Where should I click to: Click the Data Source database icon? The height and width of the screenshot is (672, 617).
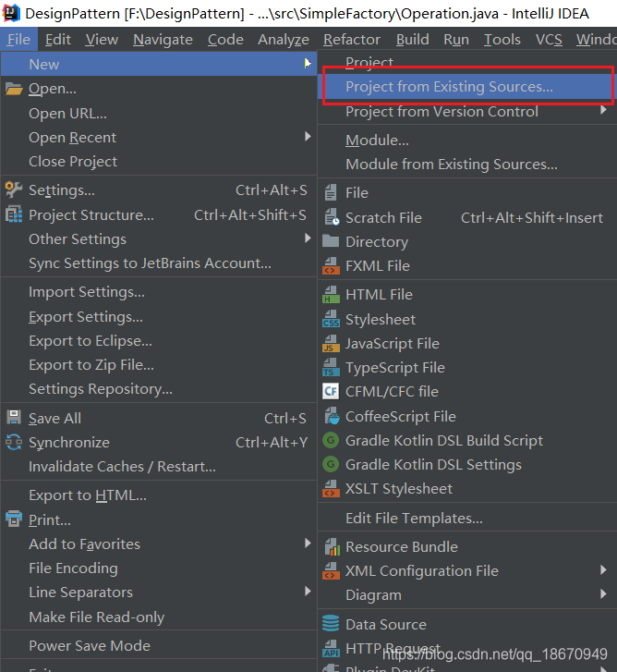pos(331,624)
